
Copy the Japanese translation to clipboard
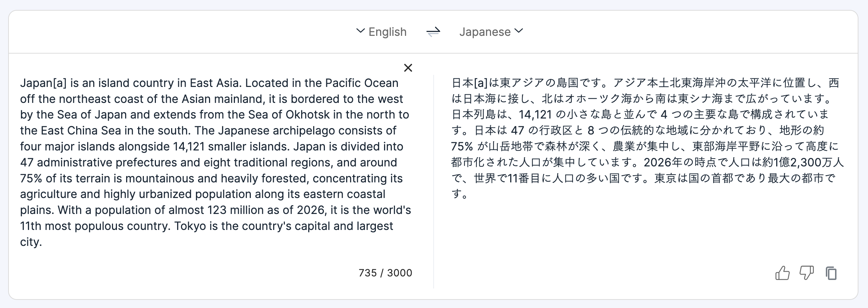pyautogui.click(x=831, y=273)
